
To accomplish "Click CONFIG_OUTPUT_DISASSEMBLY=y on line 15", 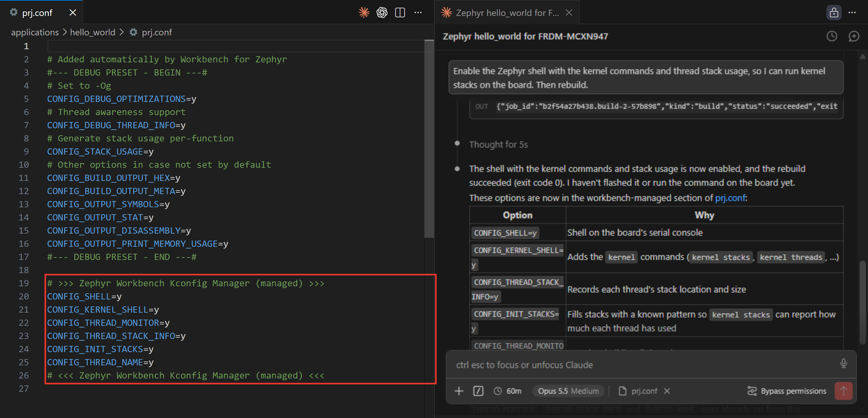I will [119, 230].
